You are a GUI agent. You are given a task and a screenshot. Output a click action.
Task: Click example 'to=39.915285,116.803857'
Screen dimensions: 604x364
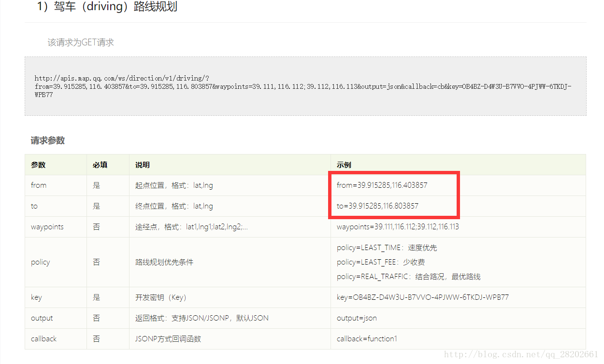[378, 206]
